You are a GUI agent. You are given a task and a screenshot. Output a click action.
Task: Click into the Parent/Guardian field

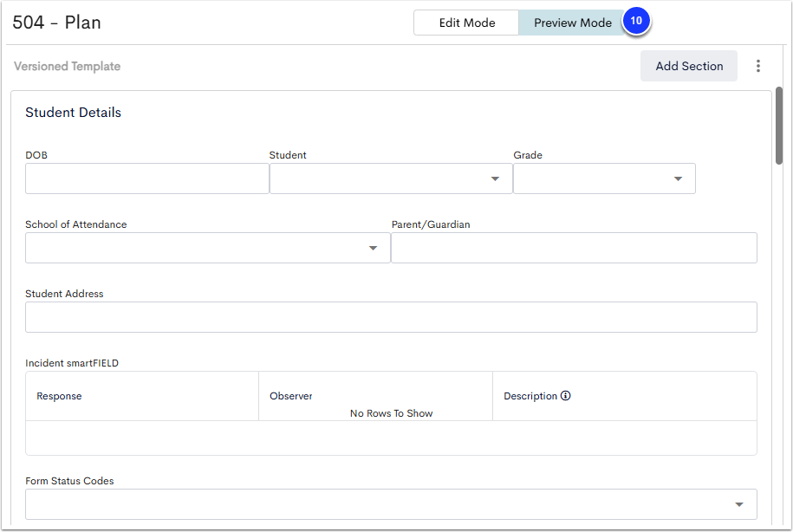coord(574,248)
